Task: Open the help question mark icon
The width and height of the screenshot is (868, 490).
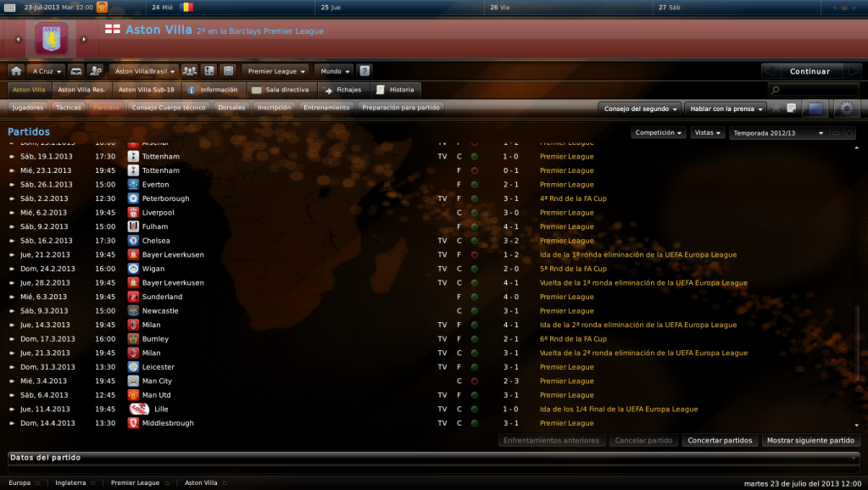Action: coord(364,71)
